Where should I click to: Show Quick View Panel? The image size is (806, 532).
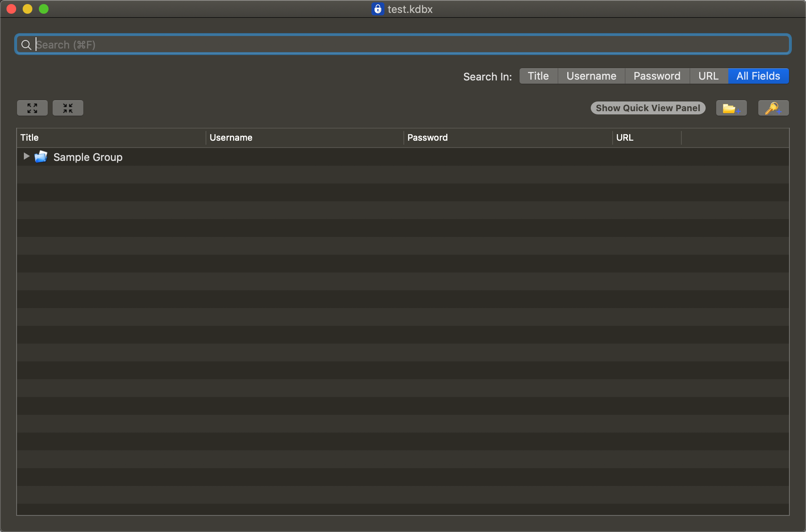pyautogui.click(x=648, y=108)
